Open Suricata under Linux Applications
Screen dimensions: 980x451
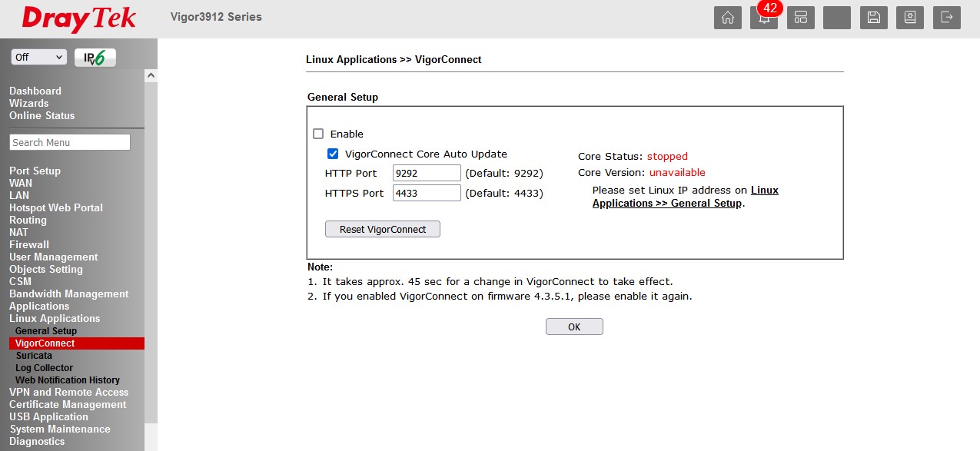click(x=34, y=356)
